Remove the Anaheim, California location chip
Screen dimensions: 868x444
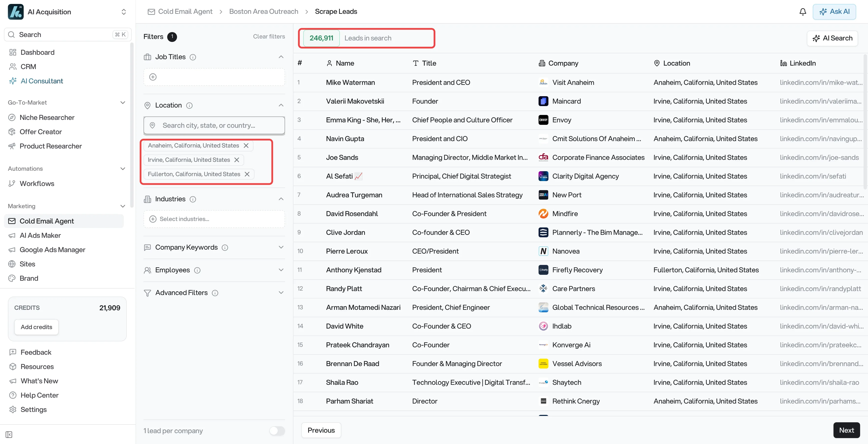pos(246,145)
